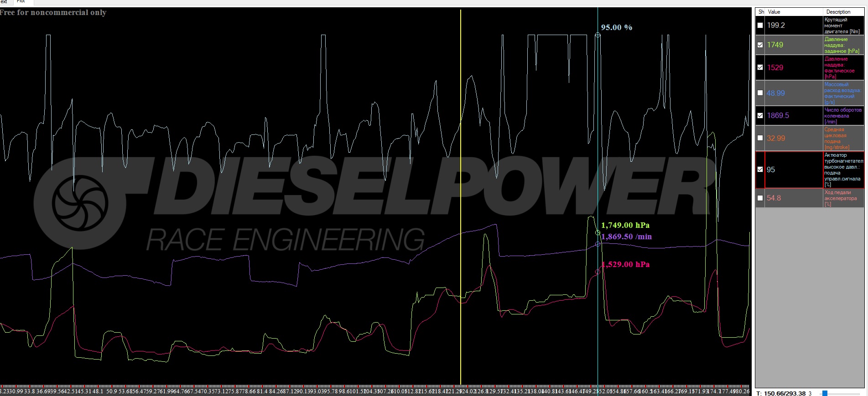Enable the engine torque 199.2 checkbox
The image size is (868, 396).
tap(760, 26)
